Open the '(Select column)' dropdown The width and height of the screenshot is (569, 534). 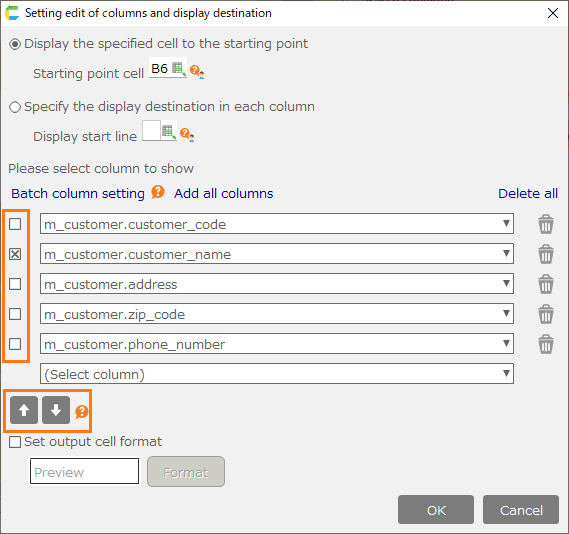coord(277,374)
